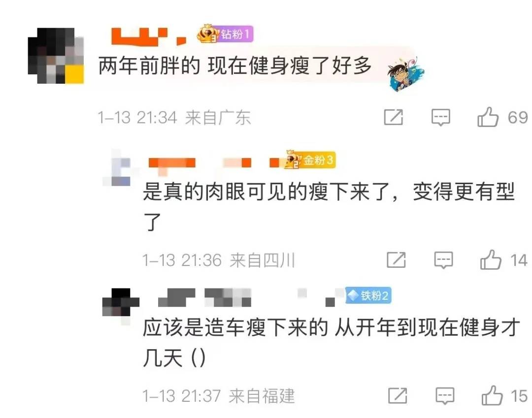Share the 21:37 reply from 福建
The height and width of the screenshot is (418, 532).
click(x=398, y=396)
